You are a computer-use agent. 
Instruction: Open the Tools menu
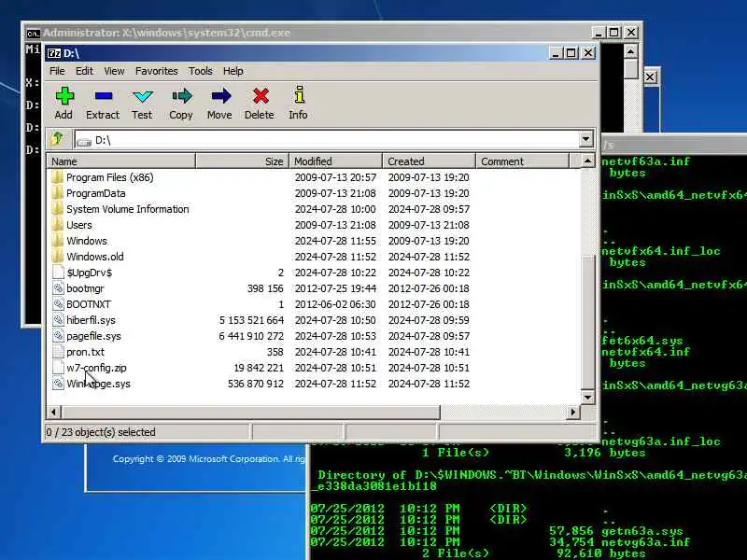pyautogui.click(x=200, y=71)
